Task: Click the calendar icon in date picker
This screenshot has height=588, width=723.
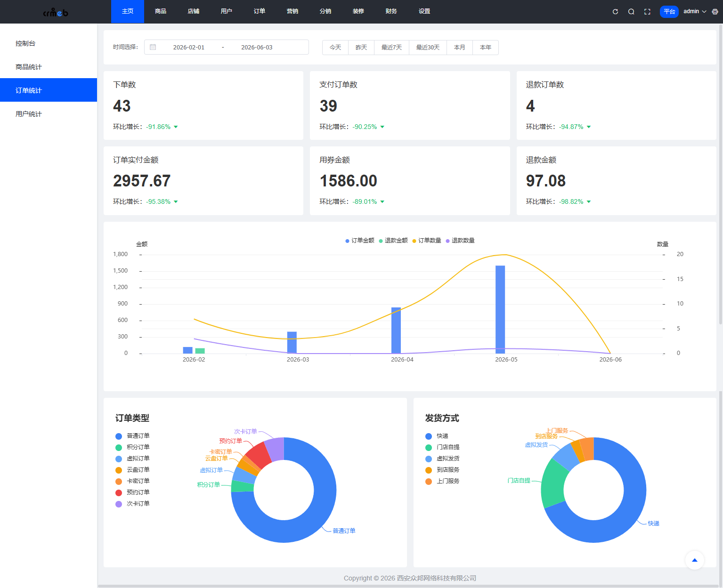Action: 153,47
